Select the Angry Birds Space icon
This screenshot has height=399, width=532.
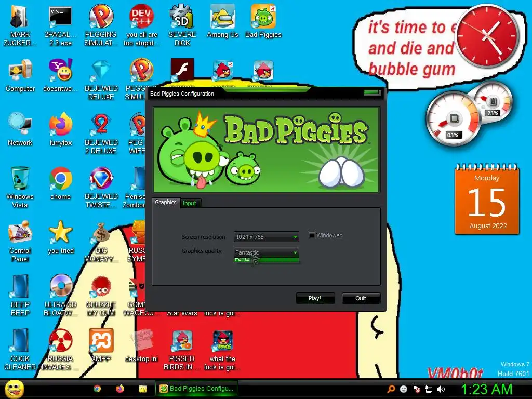[x=222, y=350]
